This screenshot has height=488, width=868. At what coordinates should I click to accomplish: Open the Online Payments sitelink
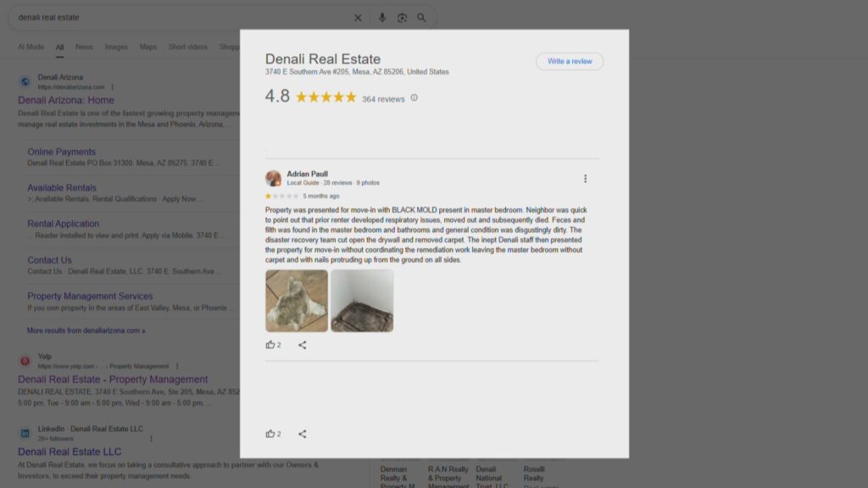61,152
